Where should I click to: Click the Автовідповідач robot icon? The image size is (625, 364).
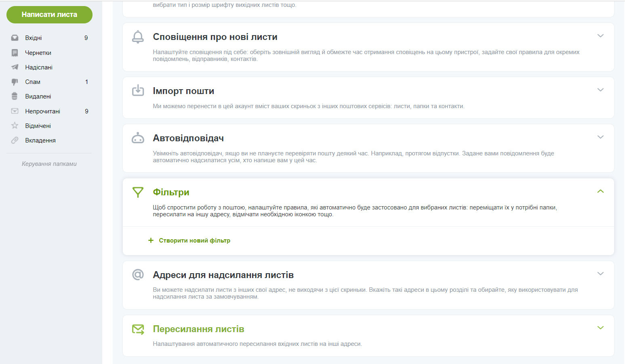coord(138,138)
